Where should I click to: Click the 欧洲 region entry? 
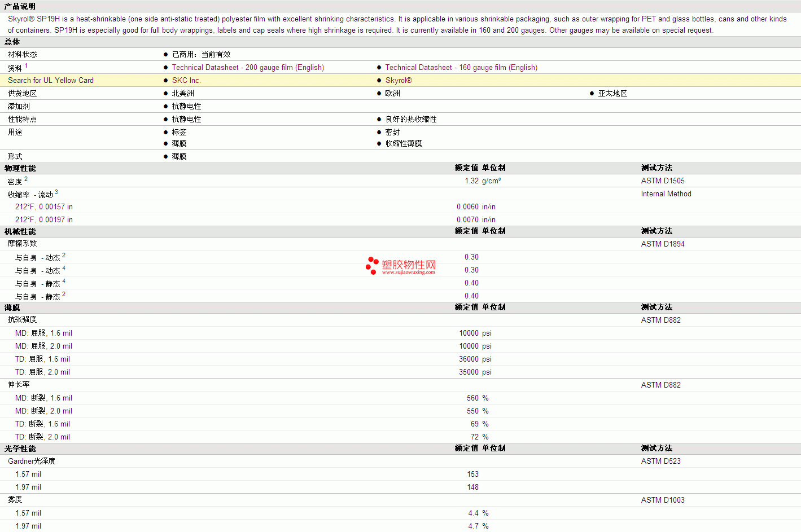[393, 93]
